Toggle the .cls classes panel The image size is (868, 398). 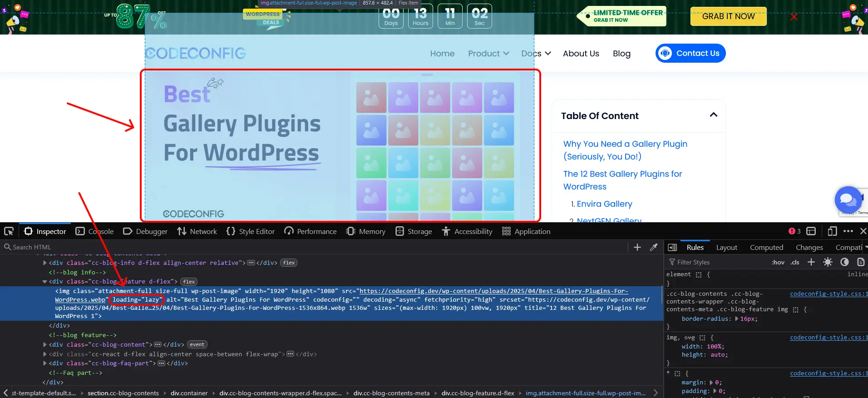pyautogui.click(x=794, y=262)
